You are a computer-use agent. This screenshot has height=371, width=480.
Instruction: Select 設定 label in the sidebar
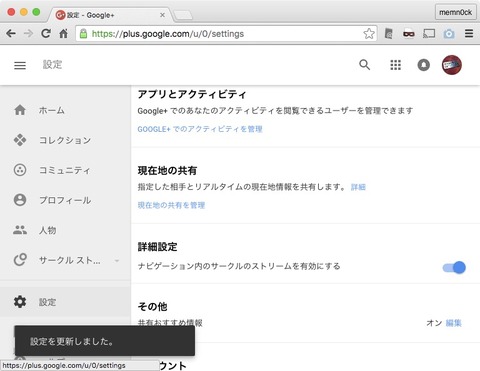pyautogui.click(x=47, y=302)
